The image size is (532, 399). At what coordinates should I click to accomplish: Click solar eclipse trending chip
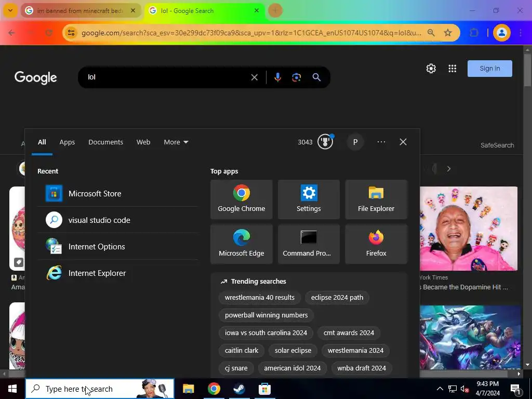(x=293, y=350)
